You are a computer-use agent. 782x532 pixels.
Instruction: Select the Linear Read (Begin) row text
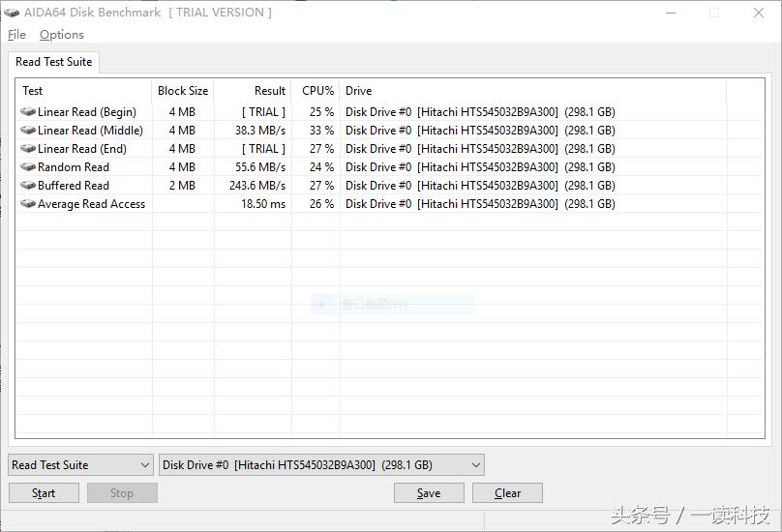[x=87, y=112]
